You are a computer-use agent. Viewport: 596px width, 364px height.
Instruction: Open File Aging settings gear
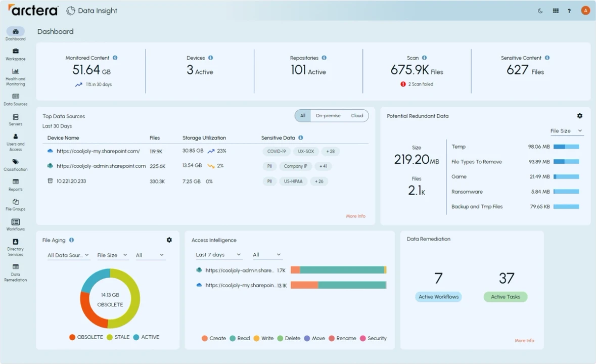169,240
